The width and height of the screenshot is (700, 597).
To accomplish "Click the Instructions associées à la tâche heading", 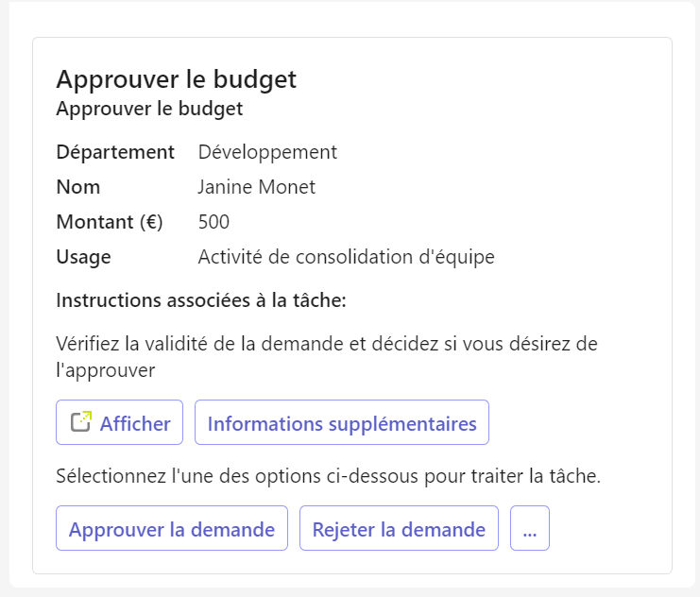I will click(201, 300).
